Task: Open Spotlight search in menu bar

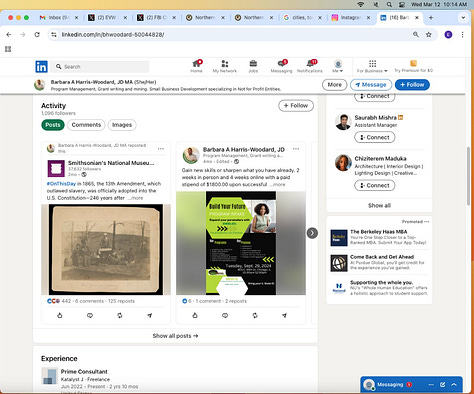Action: [x=389, y=5]
